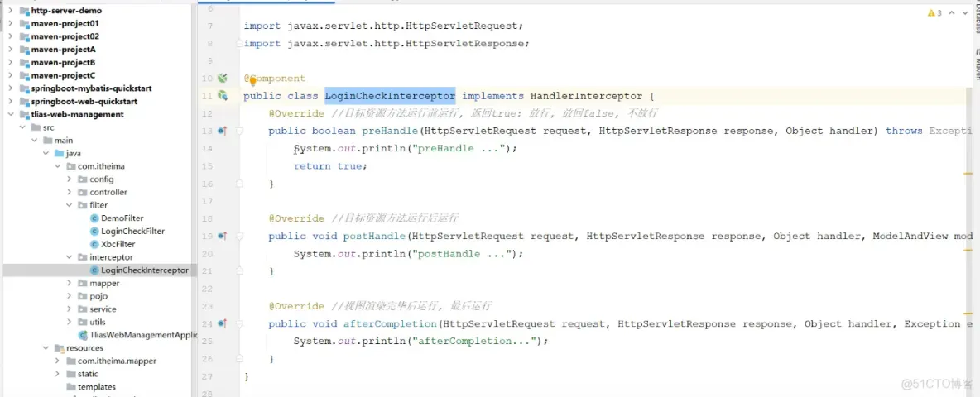Fold the postHandle method at line 19
980x397 pixels.
[239, 236]
